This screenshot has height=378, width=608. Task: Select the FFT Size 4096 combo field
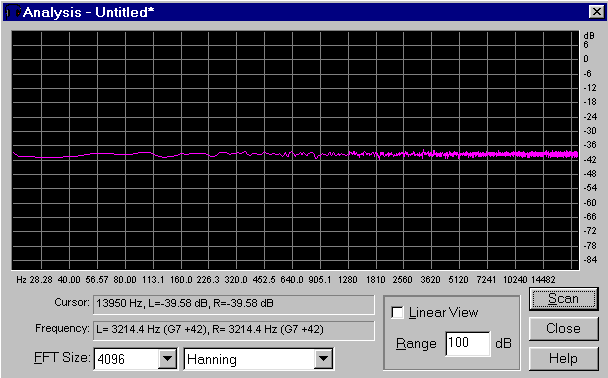coord(135,359)
